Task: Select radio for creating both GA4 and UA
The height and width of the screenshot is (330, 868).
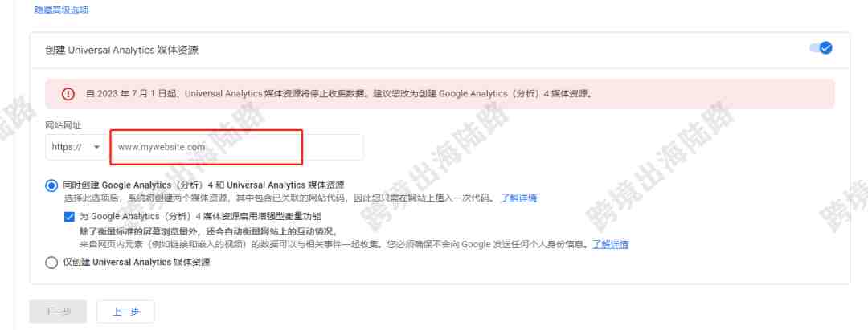Action: pyautogui.click(x=51, y=185)
